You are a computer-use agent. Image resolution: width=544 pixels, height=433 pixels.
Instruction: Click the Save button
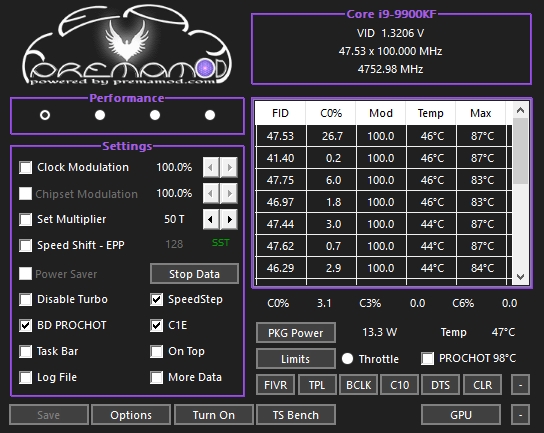tap(49, 415)
